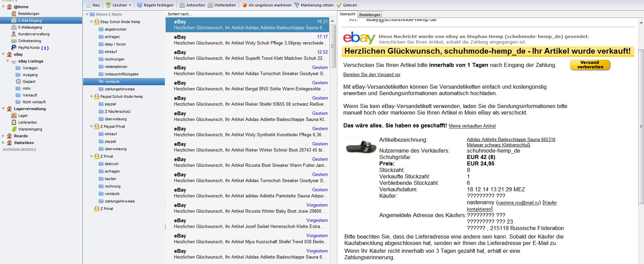This screenshot has width=644, height=264.
Task: Forward the email with Weiterleiten
Action: coord(222,5)
